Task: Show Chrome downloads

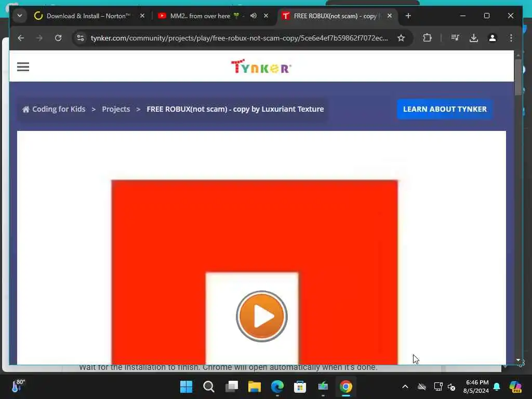Action: [x=474, y=38]
